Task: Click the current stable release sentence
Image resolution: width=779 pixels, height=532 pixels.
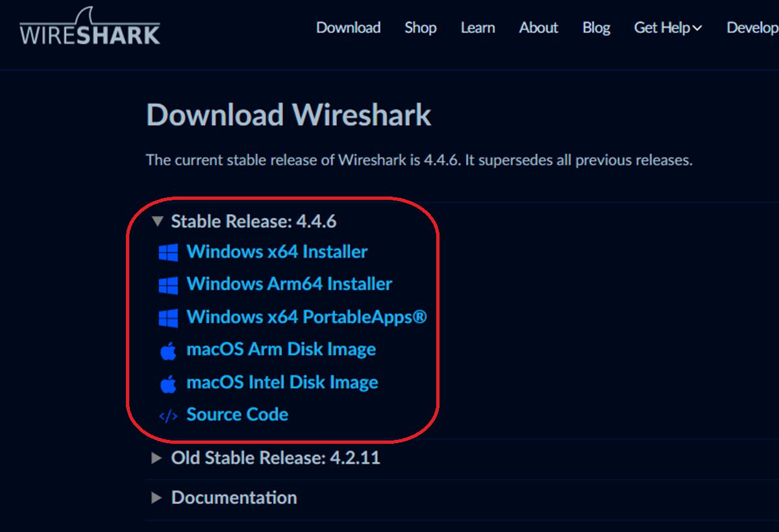Action: (419, 160)
